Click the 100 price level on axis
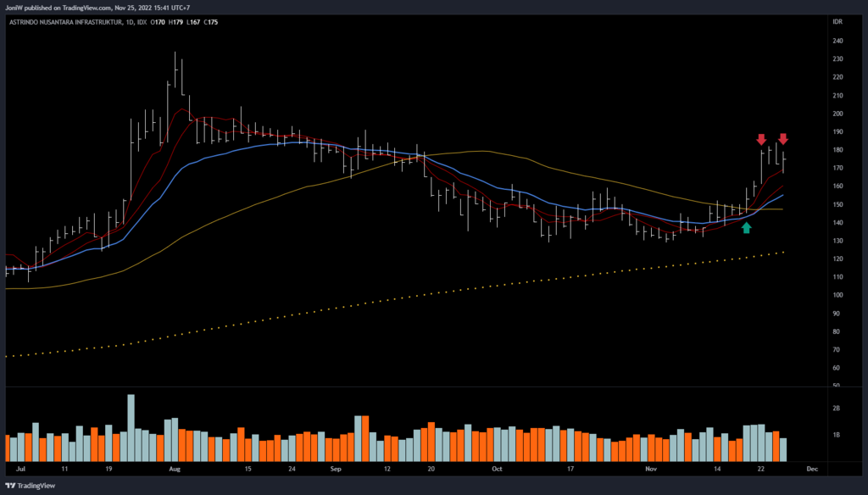The image size is (868, 495). click(x=837, y=295)
